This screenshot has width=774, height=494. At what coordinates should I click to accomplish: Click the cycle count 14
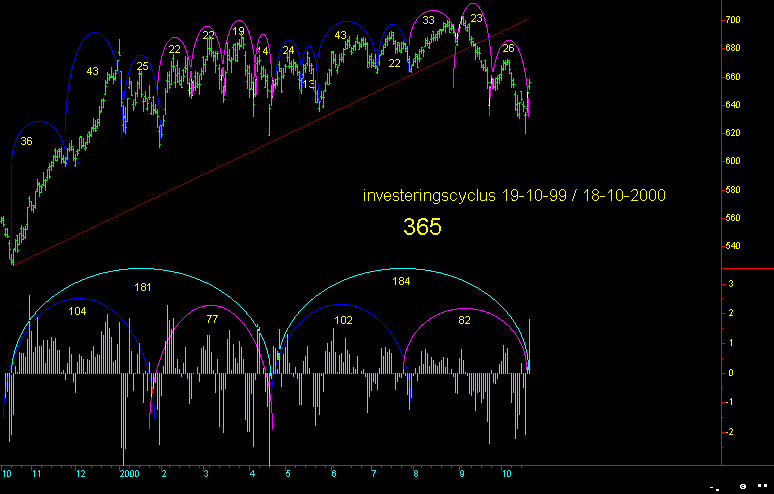(263, 51)
